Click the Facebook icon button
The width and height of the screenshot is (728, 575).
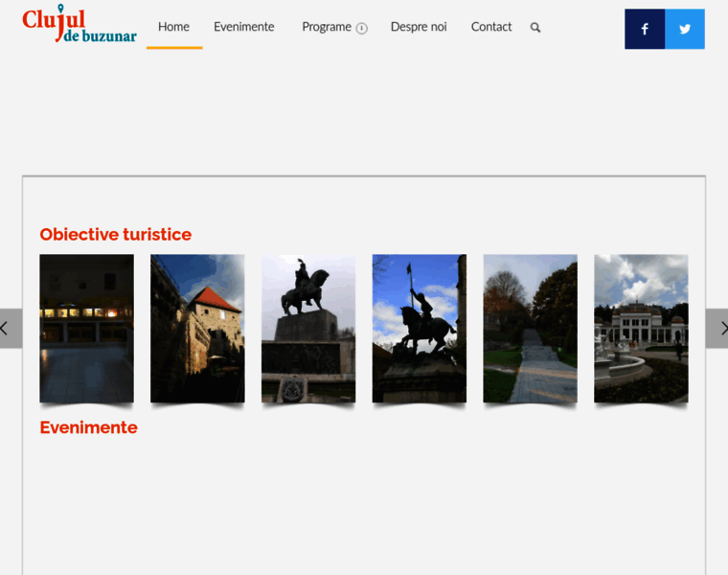[x=645, y=29]
